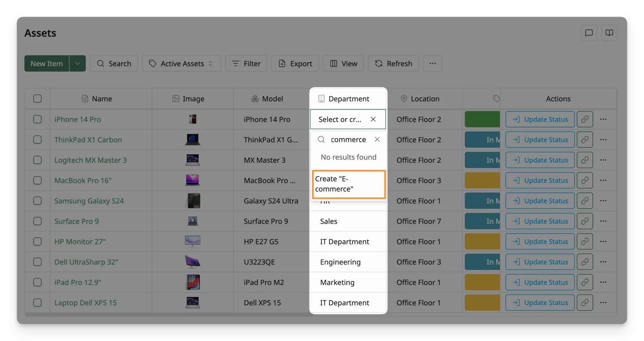Open more actions for iPhone 14 Pro row
The image size is (644, 341).
click(x=603, y=119)
